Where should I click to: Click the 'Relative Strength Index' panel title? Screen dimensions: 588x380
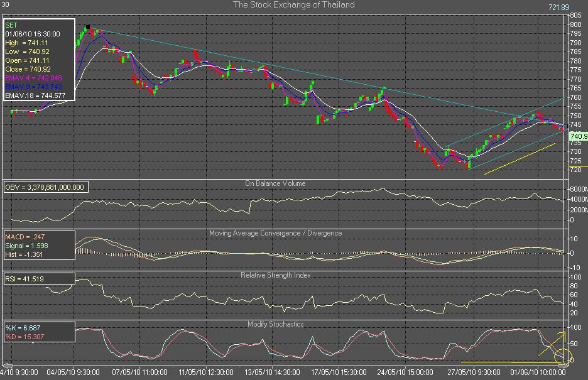[x=276, y=275]
